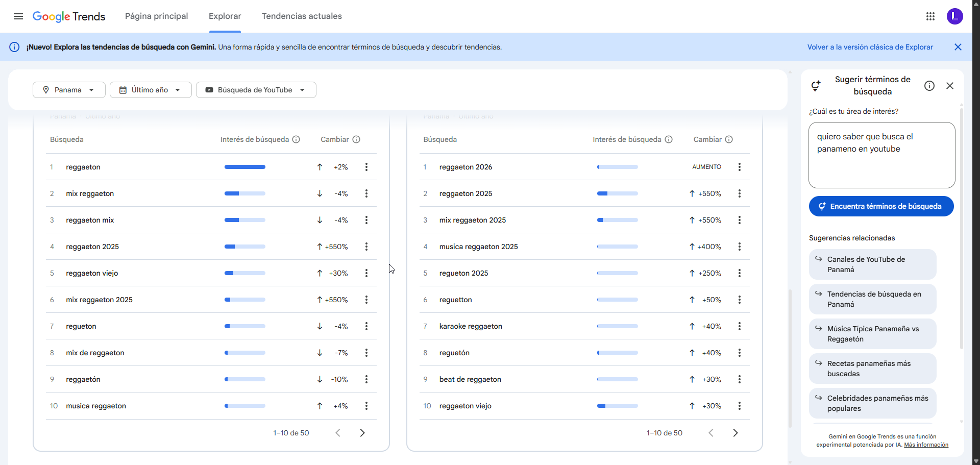The width and height of the screenshot is (980, 465).
Task: Click the reguetton search term
Action: (x=456, y=300)
